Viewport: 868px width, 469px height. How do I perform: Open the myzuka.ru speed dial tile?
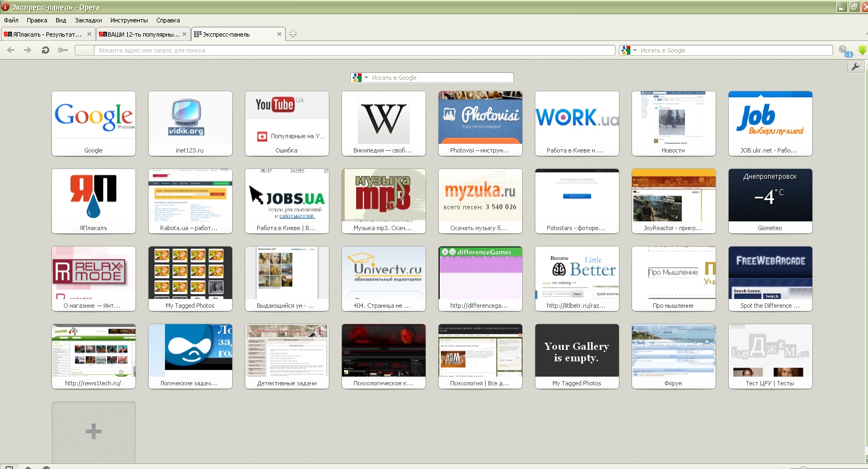(480, 201)
